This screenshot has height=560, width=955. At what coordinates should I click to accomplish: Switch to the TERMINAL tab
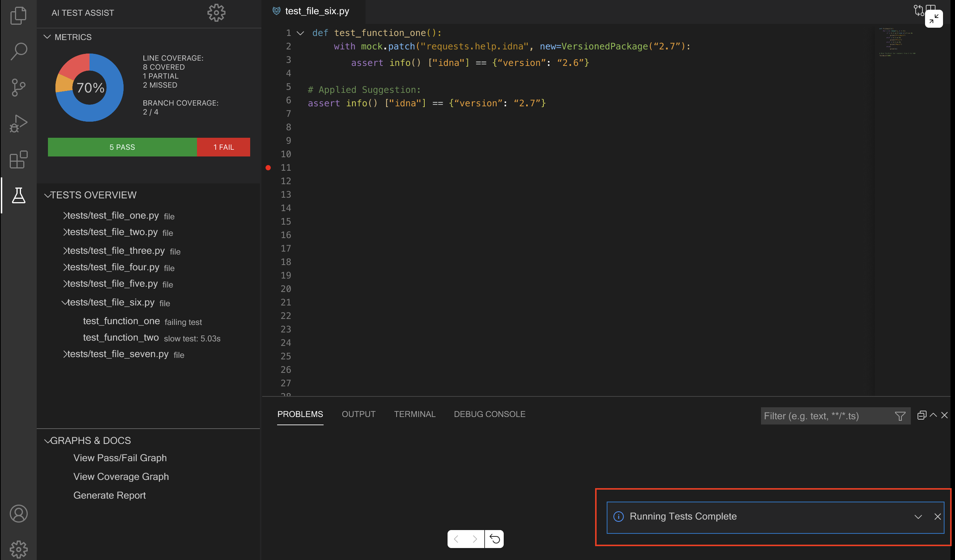(415, 414)
